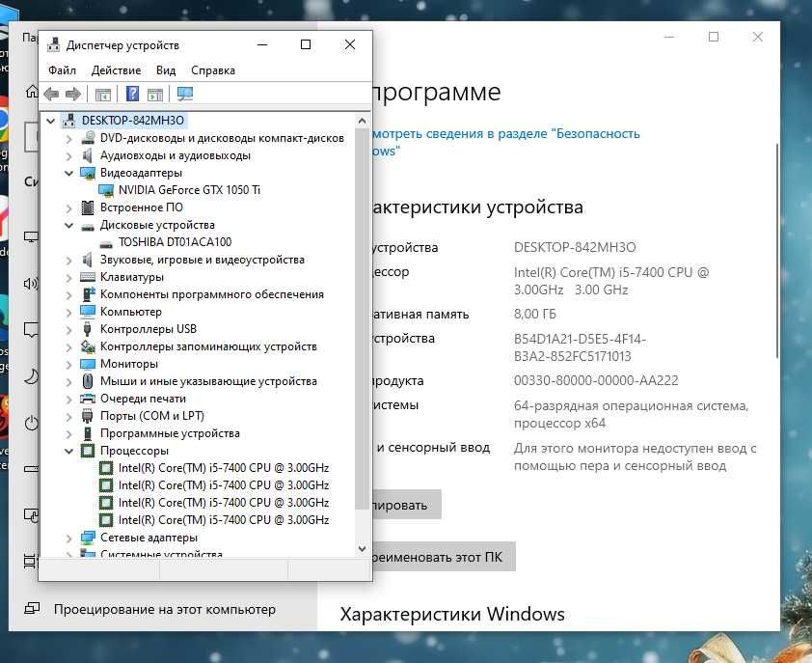Open the Безопасность Windows link in Settings
The width and height of the screenshot is (812, 663).
coord(505,142)
